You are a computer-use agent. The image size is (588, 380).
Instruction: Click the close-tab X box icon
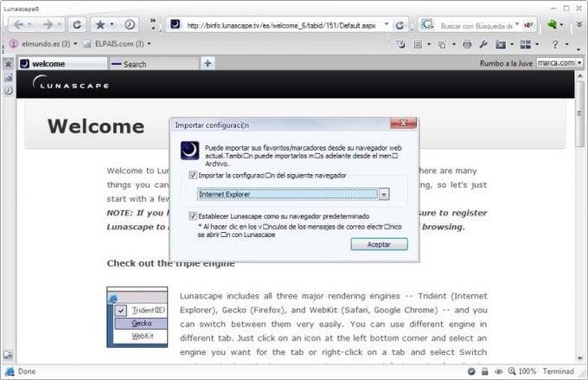501,45
